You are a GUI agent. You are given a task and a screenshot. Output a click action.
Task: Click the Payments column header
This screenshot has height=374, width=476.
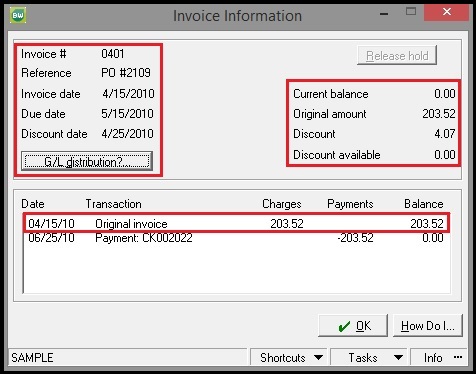click(350, 204)
